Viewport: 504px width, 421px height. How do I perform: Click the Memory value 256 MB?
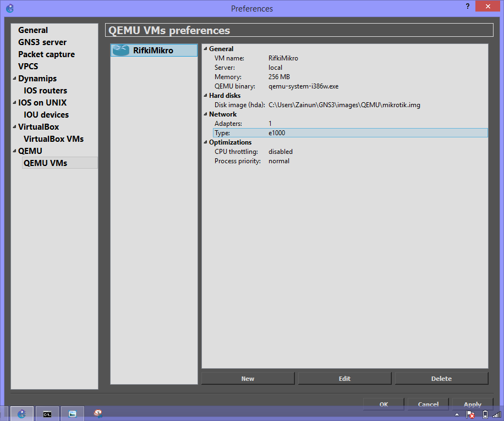279,77
